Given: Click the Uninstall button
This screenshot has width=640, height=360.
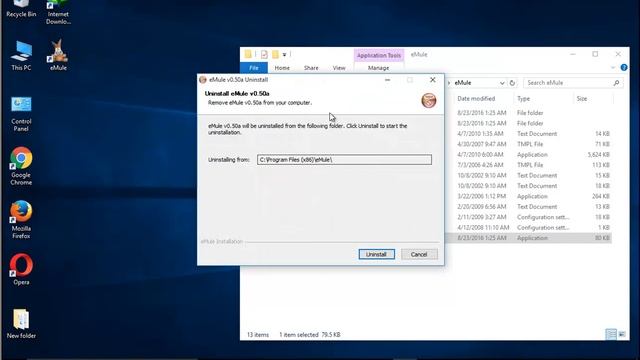Looking at the screenshot, I should click(376, 254).
